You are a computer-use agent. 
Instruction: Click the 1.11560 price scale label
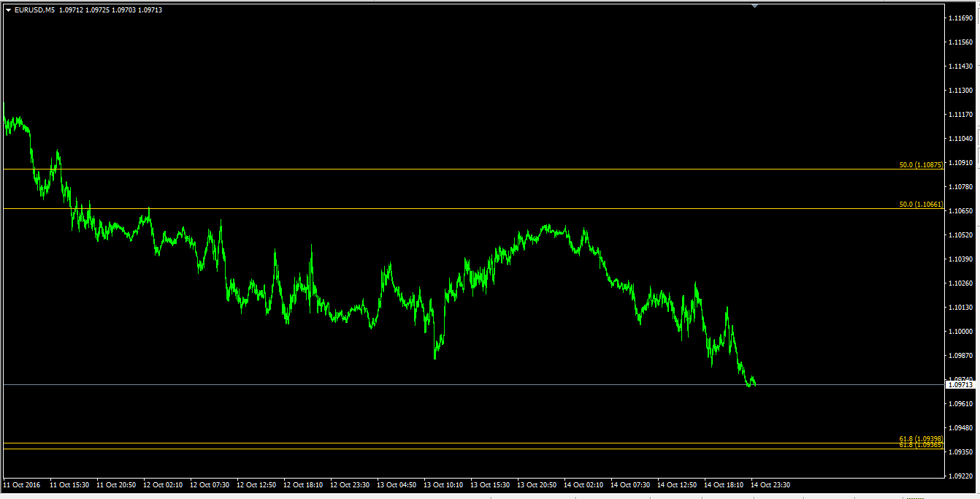click(960, 42)
